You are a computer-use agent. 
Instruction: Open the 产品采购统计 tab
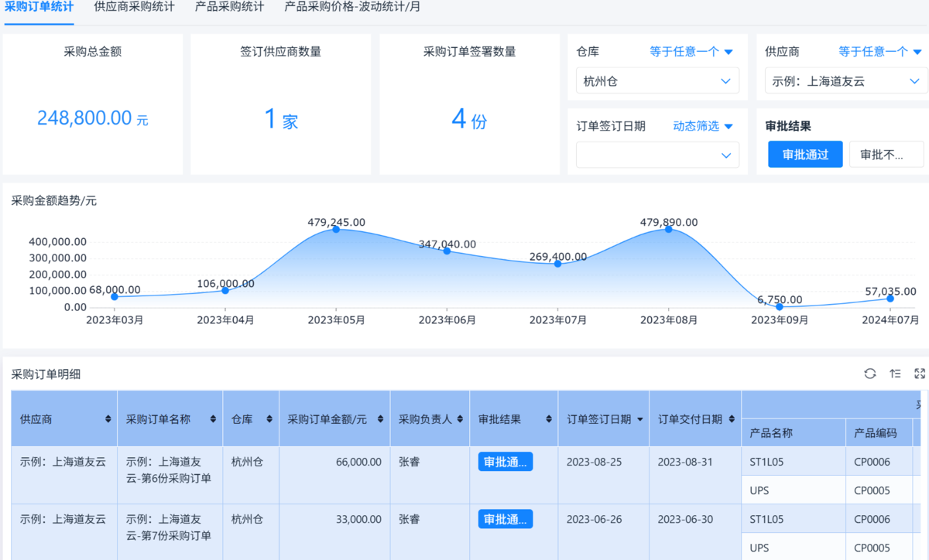(x=229, y=7)
